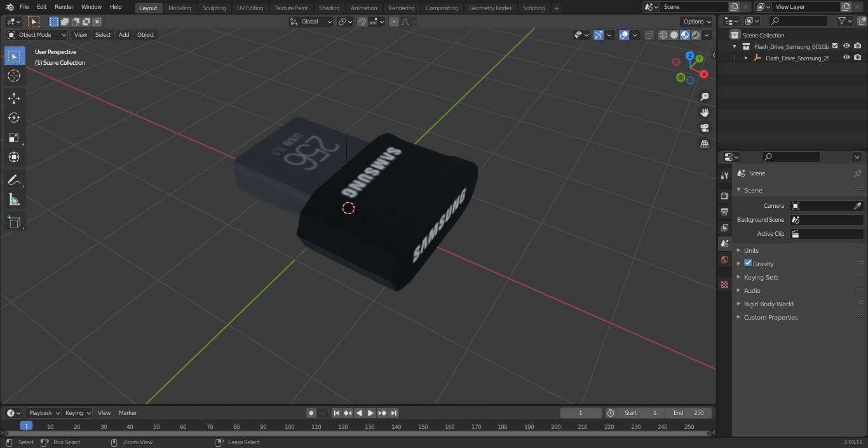Click the viewport zoom magnifier icon
This screenshot has height=448, width=868.
tap(704, 97)
